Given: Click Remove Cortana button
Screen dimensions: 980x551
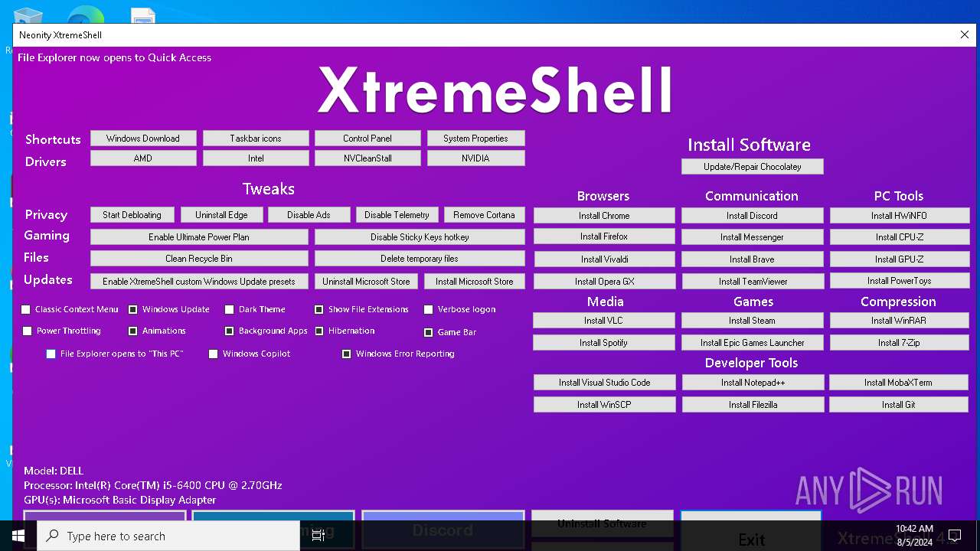Looking at the screenshot, I should [484, 215].
